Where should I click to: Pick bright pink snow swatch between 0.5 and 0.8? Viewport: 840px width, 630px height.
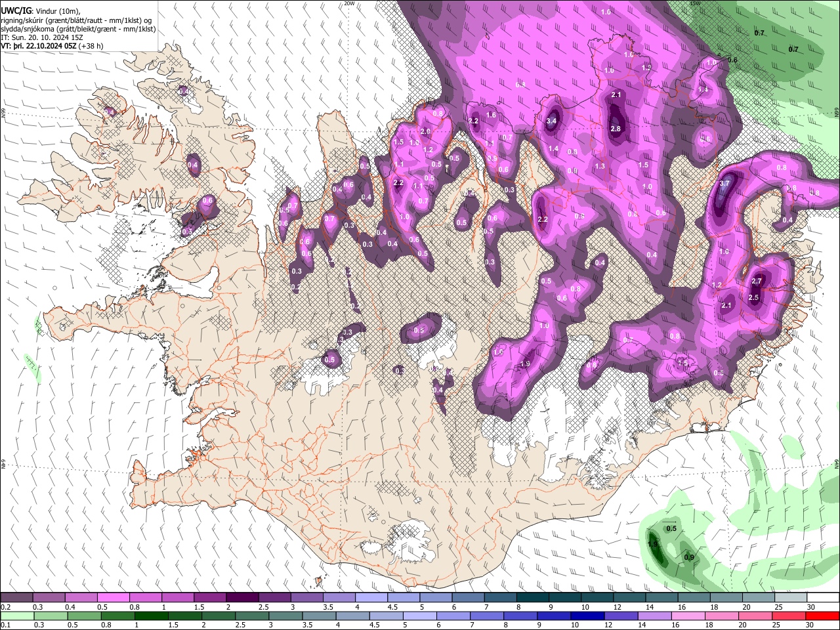(x=113, y=598)
